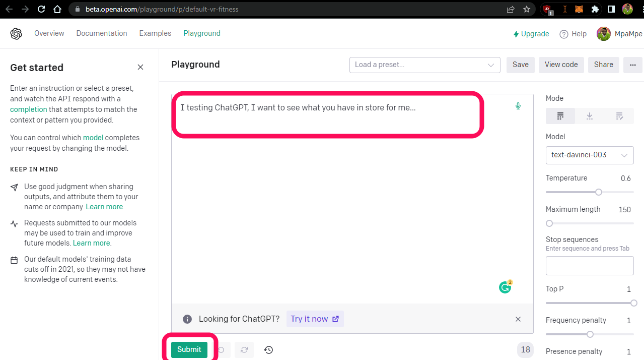
Task: Open the uBlock extension icon
Action: (547, 9)
